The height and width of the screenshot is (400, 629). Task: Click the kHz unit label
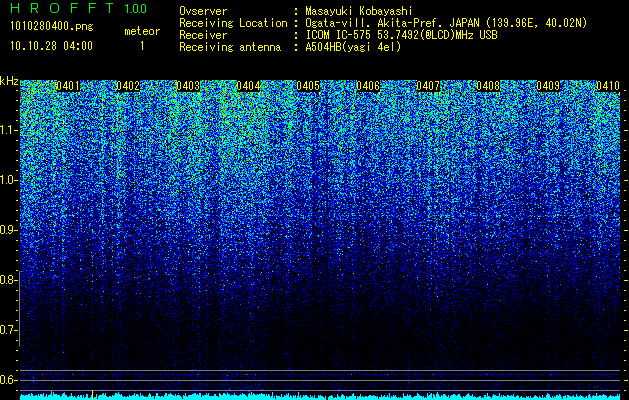point(9,81)
